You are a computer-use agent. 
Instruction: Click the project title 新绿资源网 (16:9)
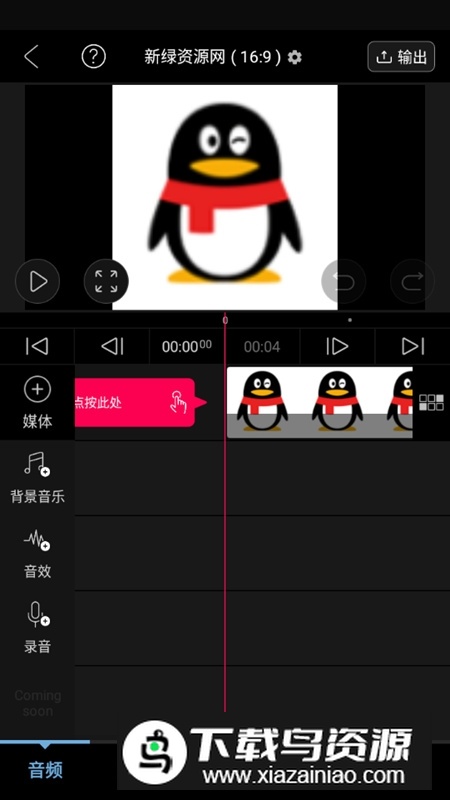[212, 57]
